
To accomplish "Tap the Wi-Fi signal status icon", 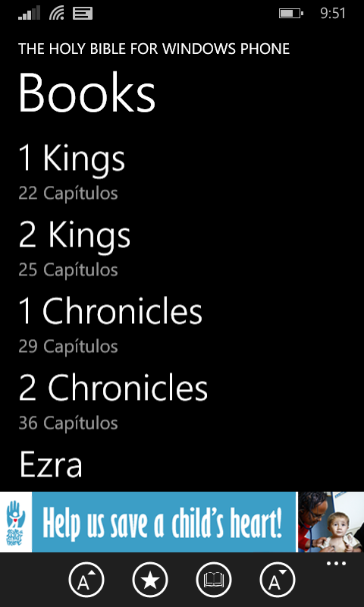I will tap(56, 13).
